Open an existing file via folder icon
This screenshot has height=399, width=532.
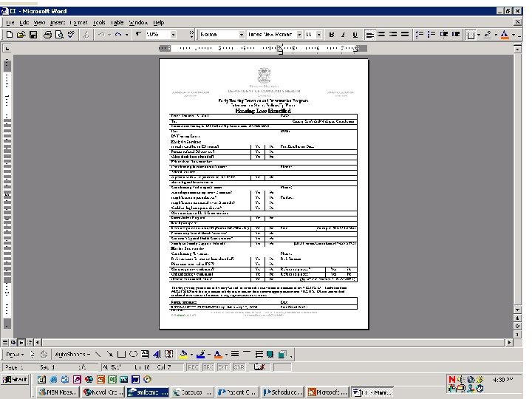click(21, 34)
